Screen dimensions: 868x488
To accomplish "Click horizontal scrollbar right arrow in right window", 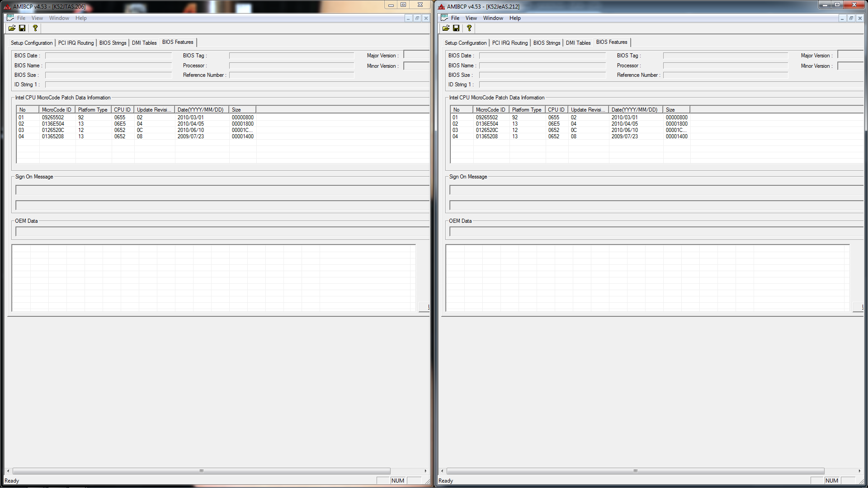I will (x=859, y=471).
